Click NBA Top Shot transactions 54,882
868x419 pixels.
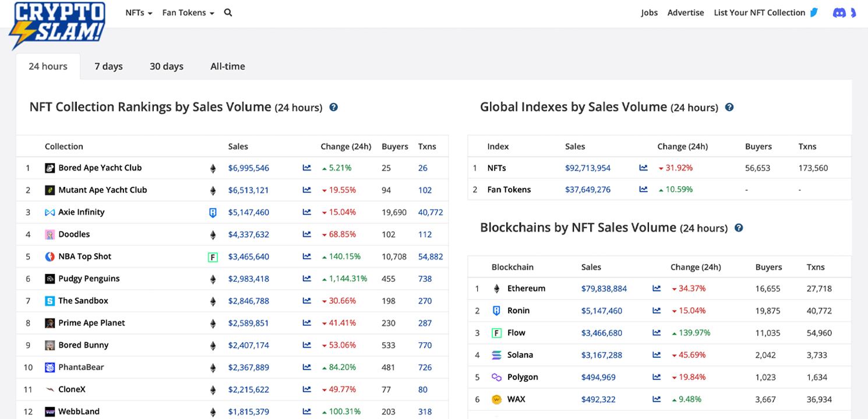click(x=431, y=257)
